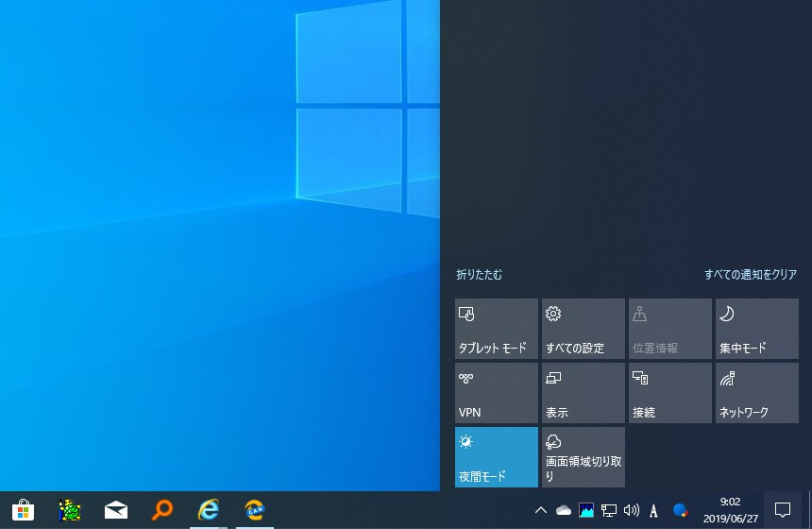Close Action Center via notification icon
The width and height of the screenshot is (812, 529).
[x=783, y=510]
